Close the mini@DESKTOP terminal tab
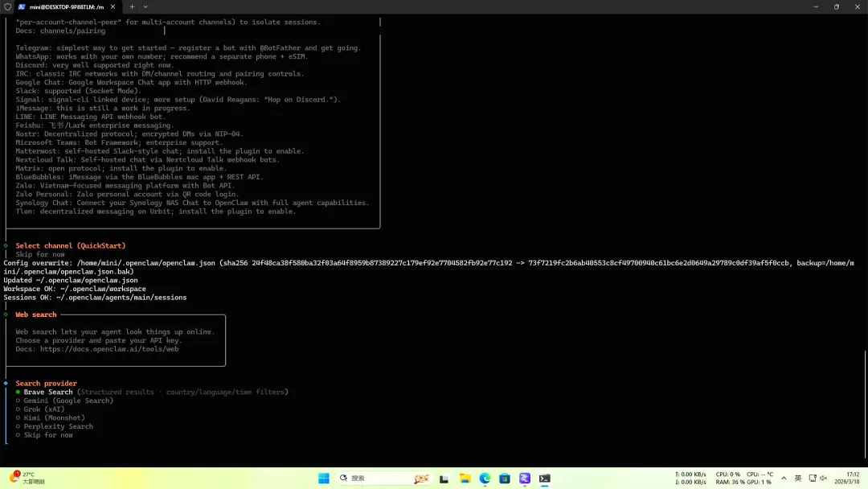The width and height of the screenshot is (868, 489). [113, 6]
